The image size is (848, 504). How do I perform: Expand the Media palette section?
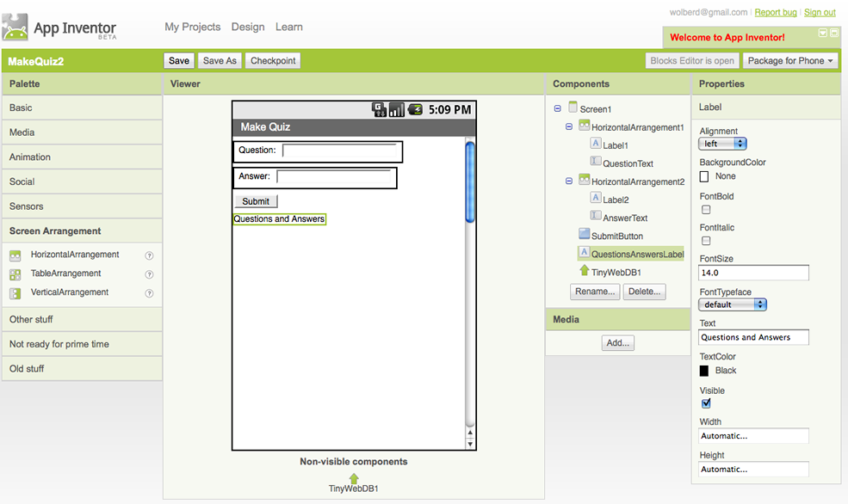coord(82,132)
